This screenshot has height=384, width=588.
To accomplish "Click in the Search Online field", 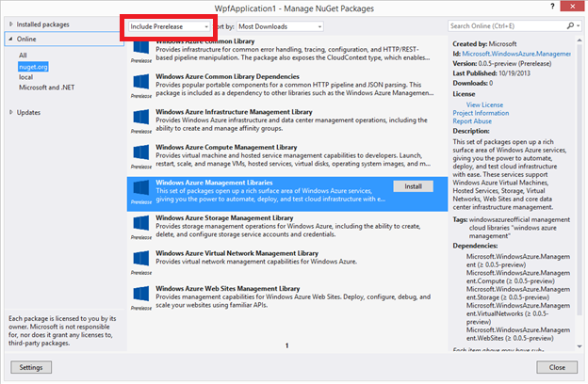I will [x=507, y=25].
